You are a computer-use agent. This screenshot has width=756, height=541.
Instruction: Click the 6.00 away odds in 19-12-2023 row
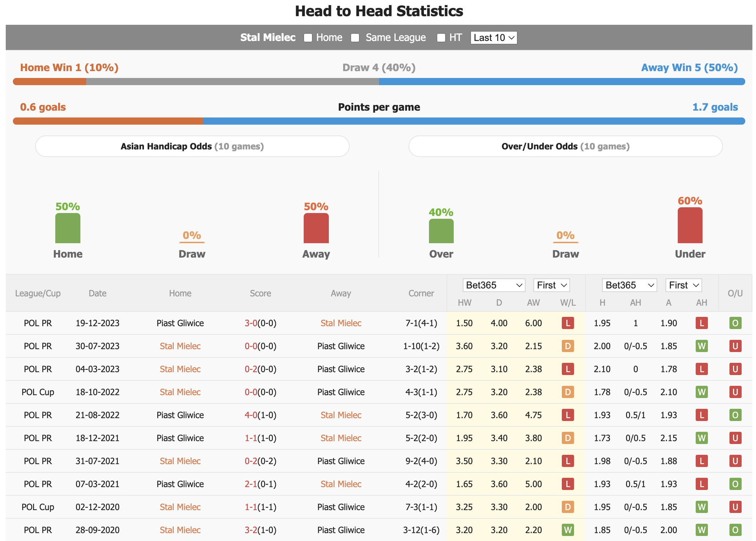(x=533, y=323)
